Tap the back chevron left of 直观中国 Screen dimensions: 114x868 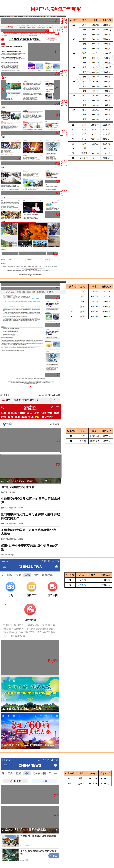point(5,604)
